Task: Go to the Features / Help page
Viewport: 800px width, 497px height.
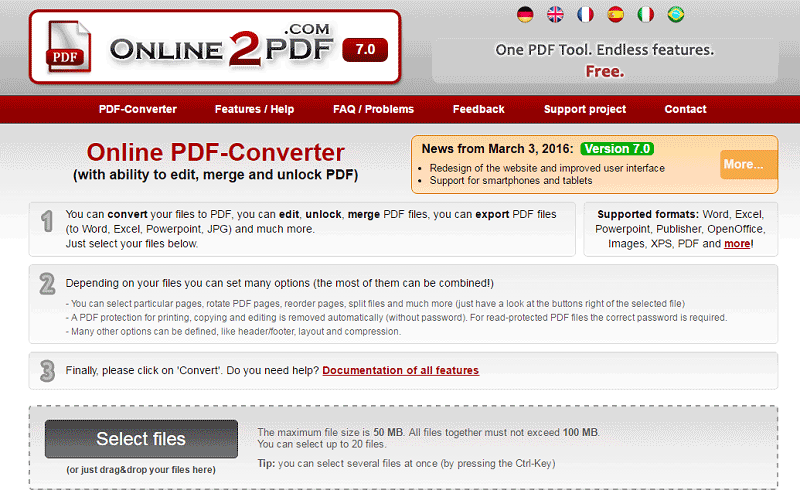Action: click(x=255, y=109)
